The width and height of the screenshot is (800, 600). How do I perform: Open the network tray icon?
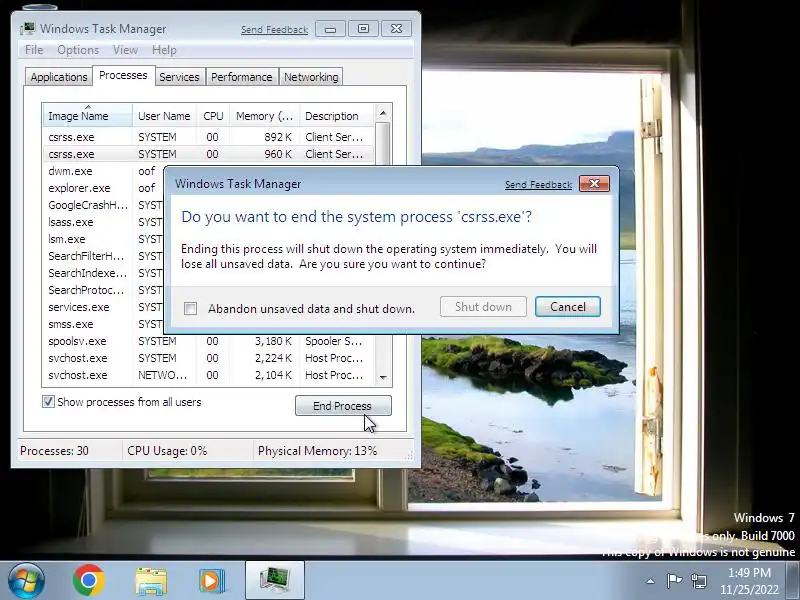(699, 581)
